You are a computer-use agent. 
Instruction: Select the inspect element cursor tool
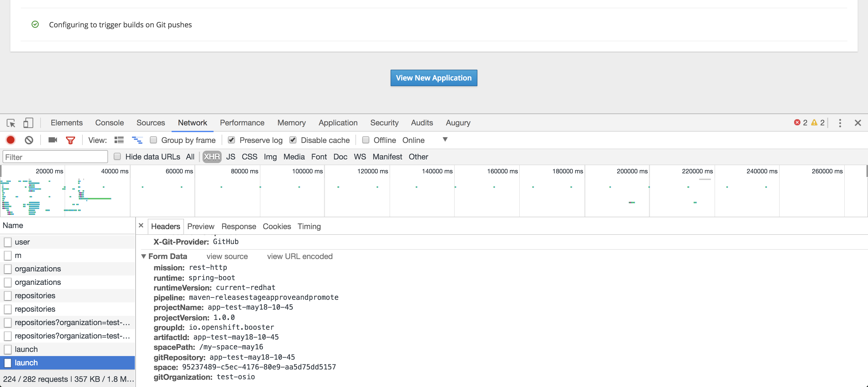(x=10, y=123)
